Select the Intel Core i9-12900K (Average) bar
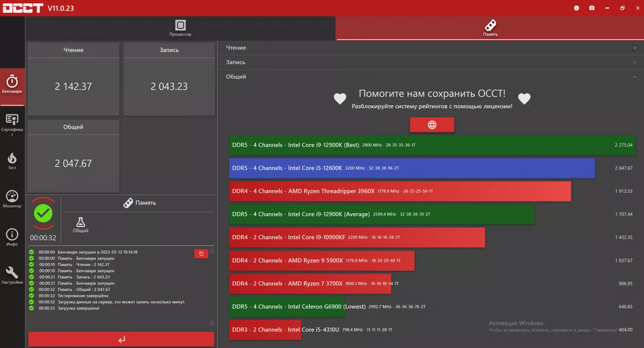Viewport: 644px width, 348px height. (x=381, y=214)
